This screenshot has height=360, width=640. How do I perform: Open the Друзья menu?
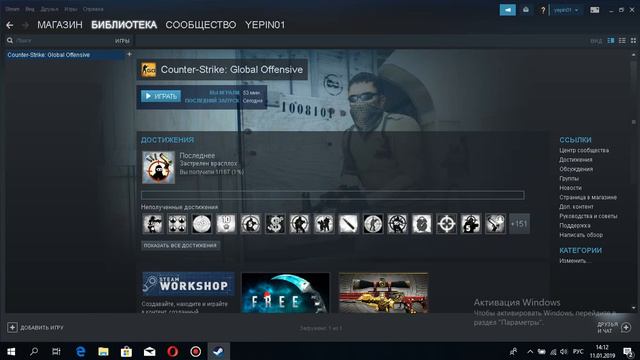pyautogui.click(x=49, y=9)
